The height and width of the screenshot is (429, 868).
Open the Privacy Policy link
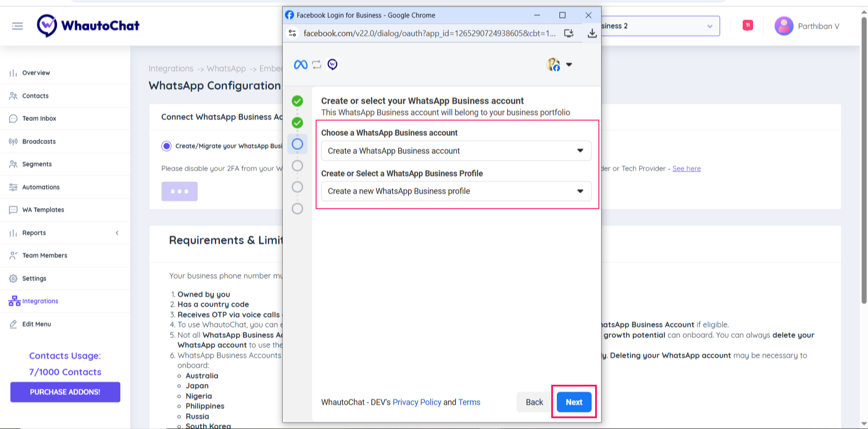(417, 402)
